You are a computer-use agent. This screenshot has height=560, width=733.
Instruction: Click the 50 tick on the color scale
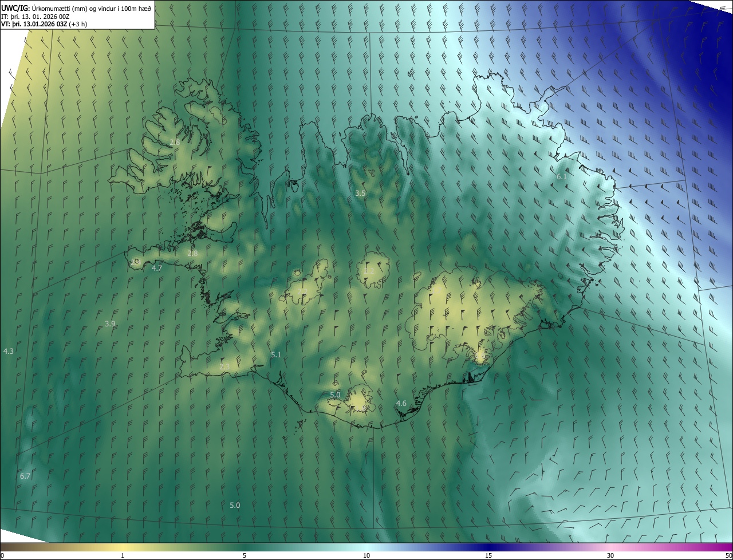(728, 555)
